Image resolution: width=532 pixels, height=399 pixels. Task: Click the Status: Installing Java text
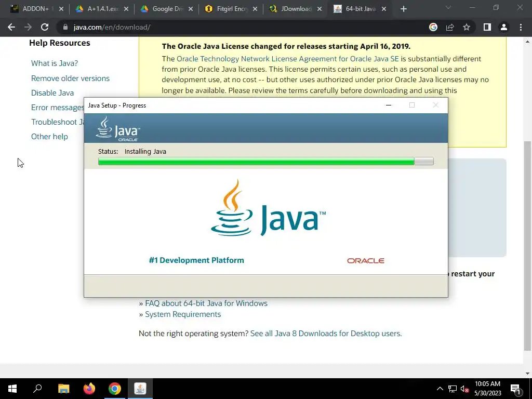132,152
